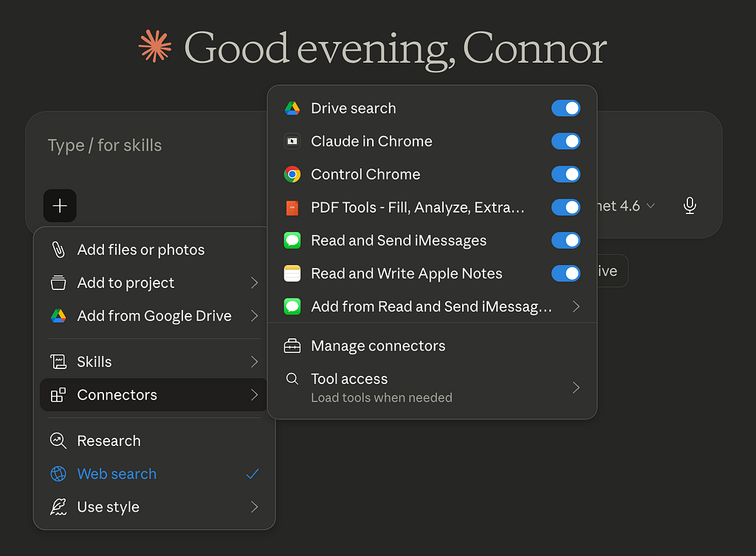Expand Add to project chevron
756x556 pixels.
[x=255, y=283]
